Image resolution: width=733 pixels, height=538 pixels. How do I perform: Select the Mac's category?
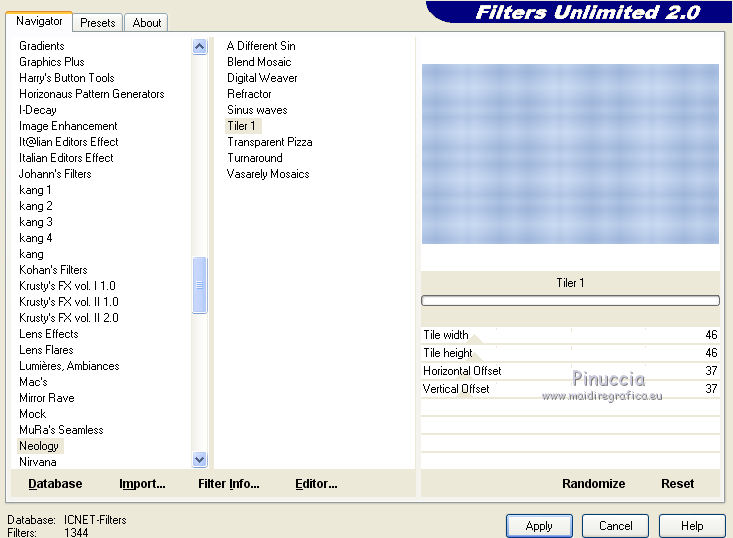[33, 382]
